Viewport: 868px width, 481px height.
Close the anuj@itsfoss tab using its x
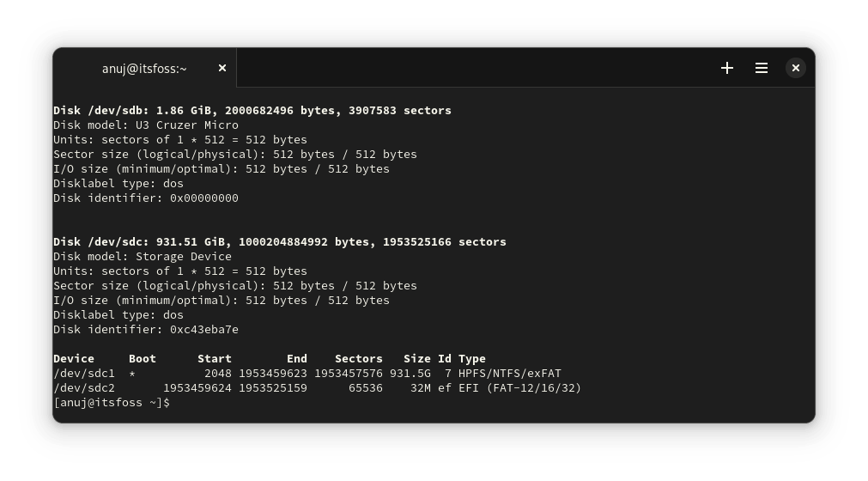pyautogui.click(x=222, y=68)
